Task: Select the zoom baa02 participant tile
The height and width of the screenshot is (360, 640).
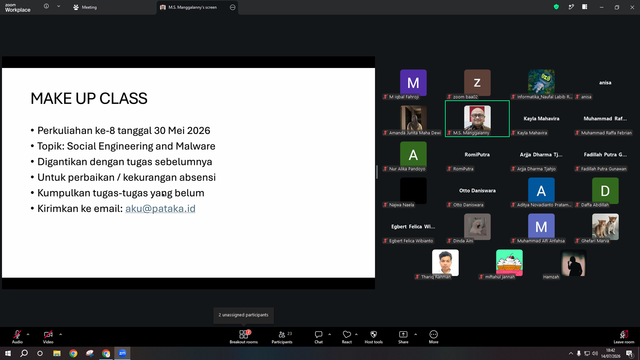Action: (x=477, y=84)
